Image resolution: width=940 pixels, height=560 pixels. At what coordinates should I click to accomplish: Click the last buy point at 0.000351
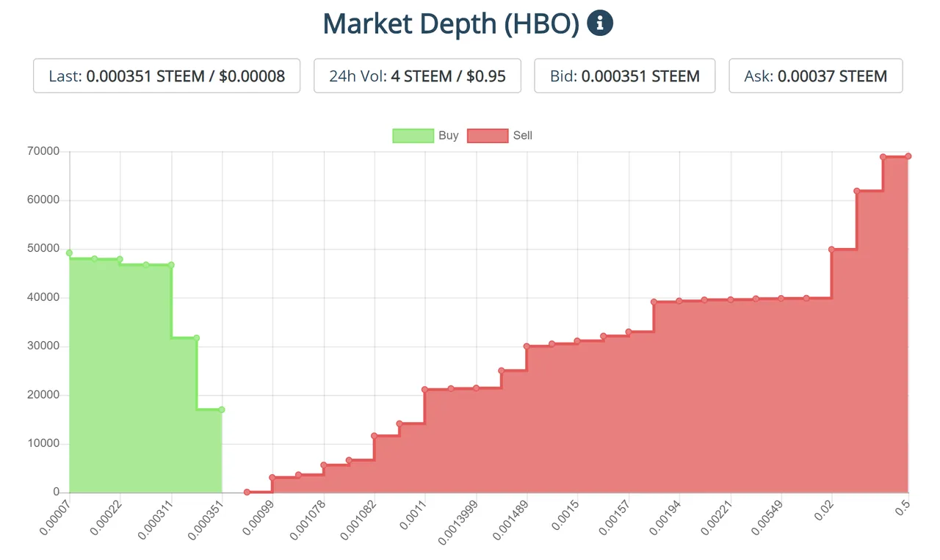(x=221, y=410)
